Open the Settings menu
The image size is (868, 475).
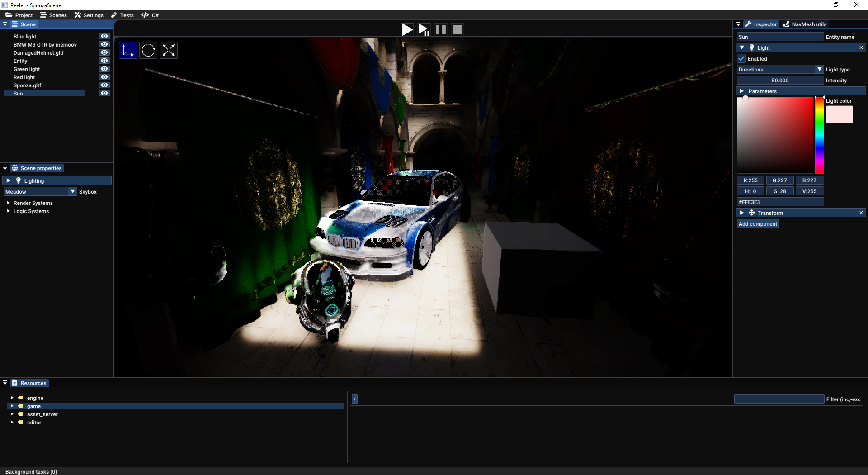[x=89, y=15]
